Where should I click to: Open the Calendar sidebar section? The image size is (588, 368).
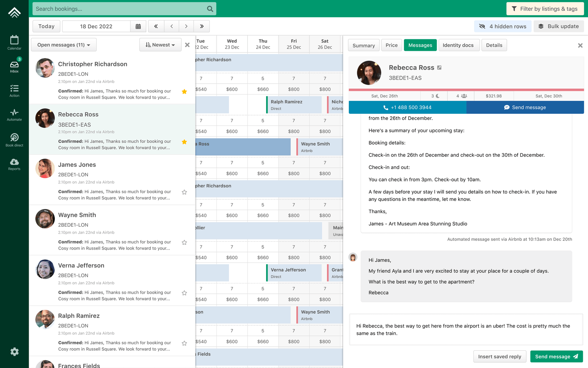[14, 42]
